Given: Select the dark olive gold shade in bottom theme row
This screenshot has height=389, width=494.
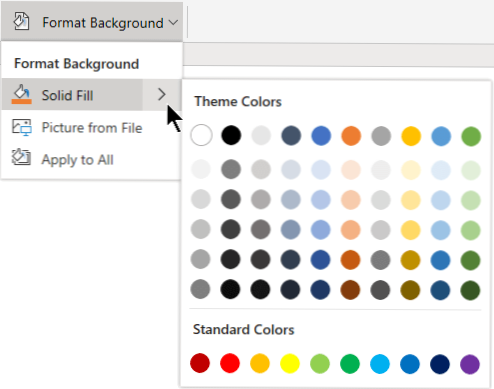Looking at the screenshot, I should 410,290.
